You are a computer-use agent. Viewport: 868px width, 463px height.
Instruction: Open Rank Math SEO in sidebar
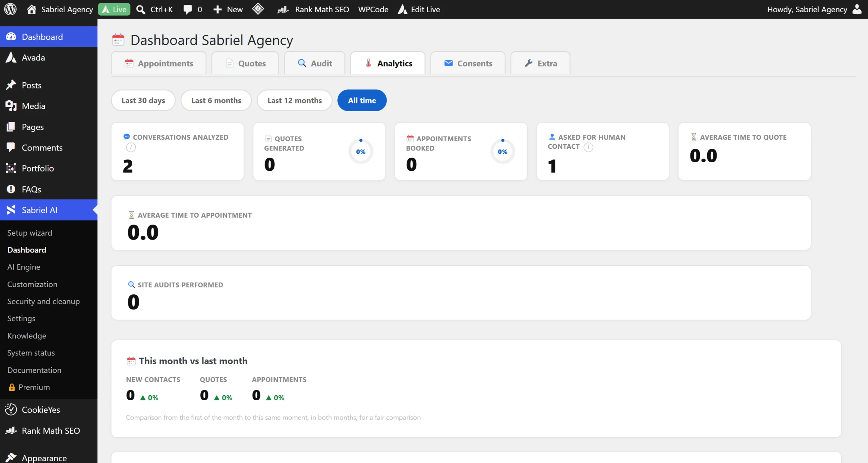48,430
